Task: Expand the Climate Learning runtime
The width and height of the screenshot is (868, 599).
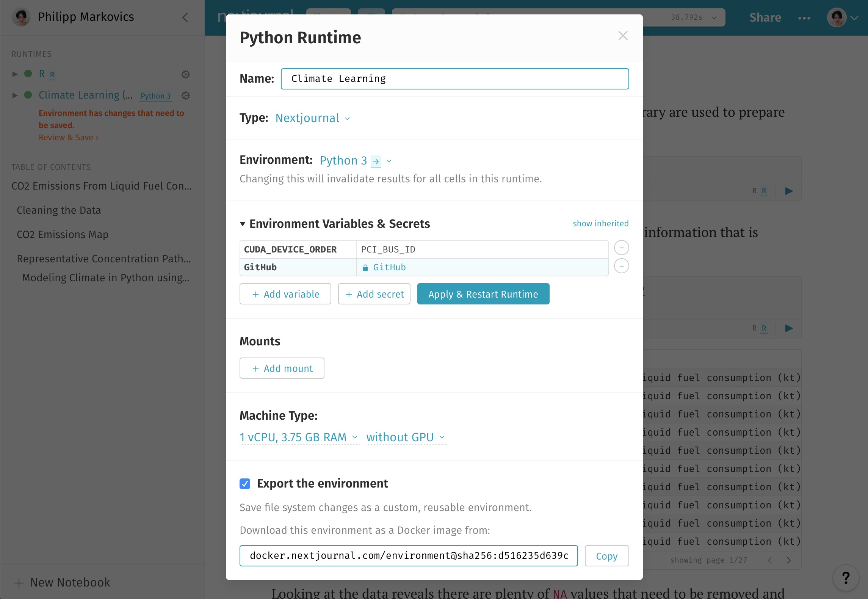Action: click(x=15, y=95)
